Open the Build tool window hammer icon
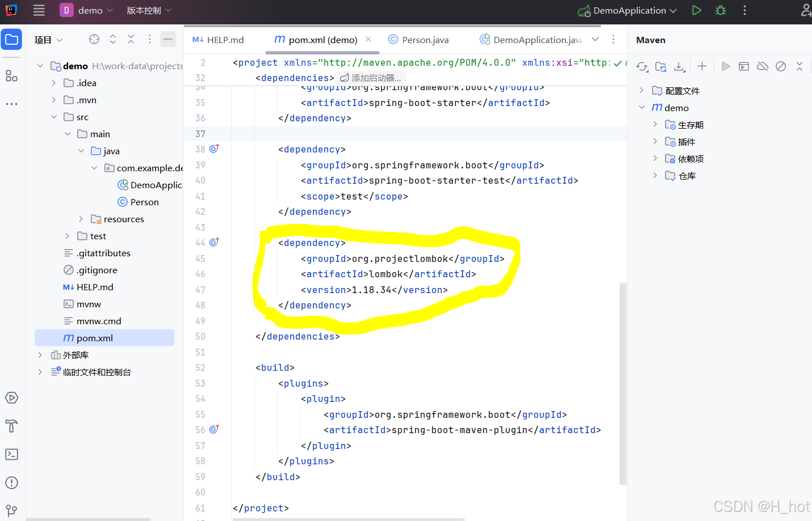This screenshot has width=812, height=521. [x=11, y=426]
